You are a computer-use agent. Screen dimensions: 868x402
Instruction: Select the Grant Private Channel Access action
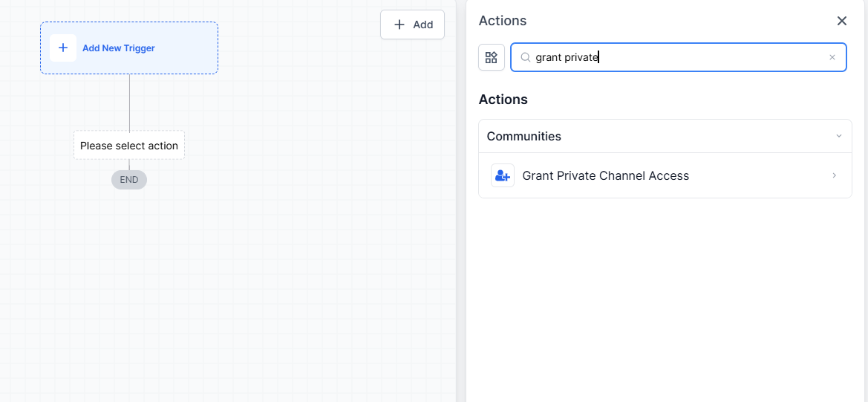click(606, 175)
